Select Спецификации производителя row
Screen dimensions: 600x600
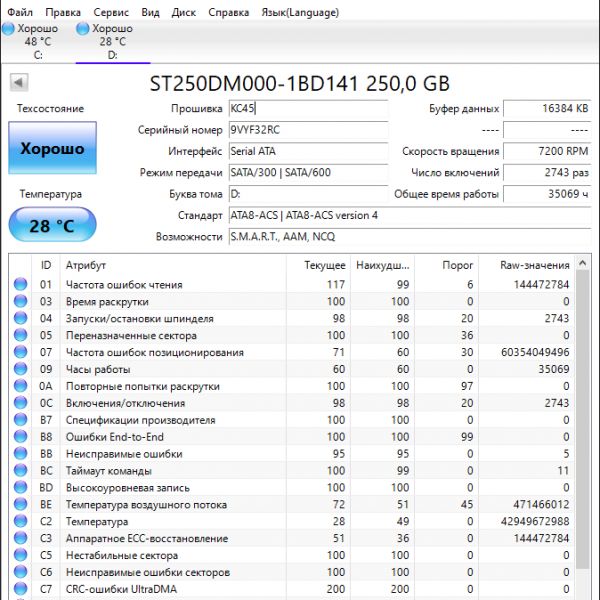click(292, 420)
